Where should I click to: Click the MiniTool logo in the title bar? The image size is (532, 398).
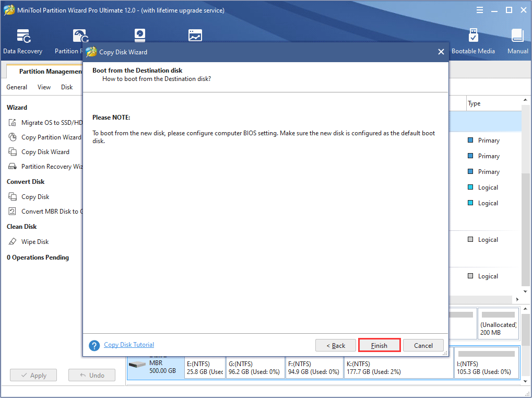9,10
